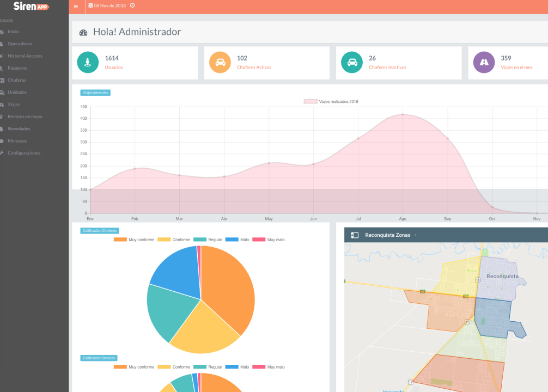Click the teal Usuarios person icon

click(88, 62)
